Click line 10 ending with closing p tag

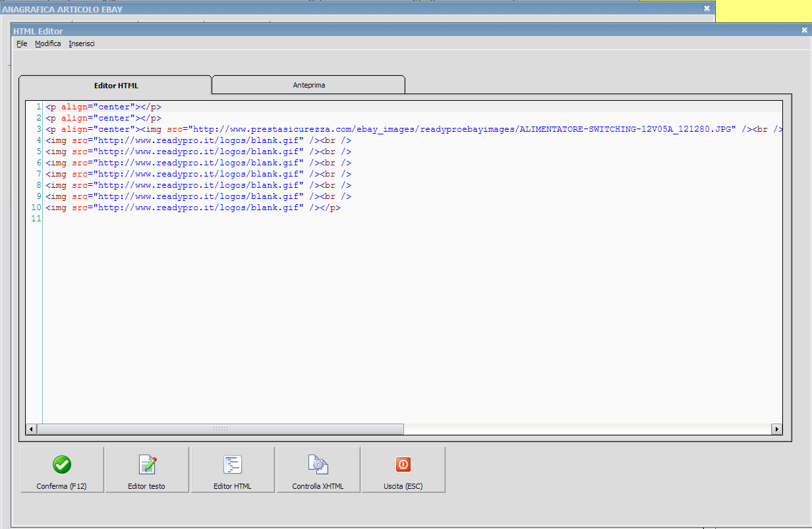[193, 208]
